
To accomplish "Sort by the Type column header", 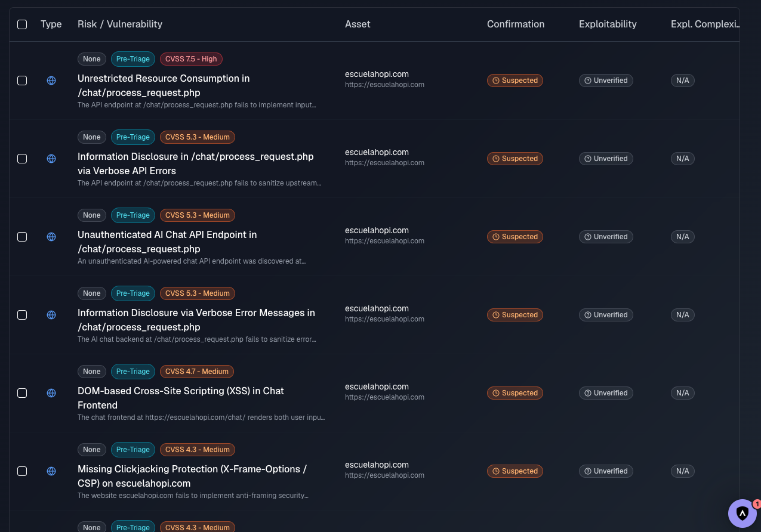I will click(x=51, y=24).
